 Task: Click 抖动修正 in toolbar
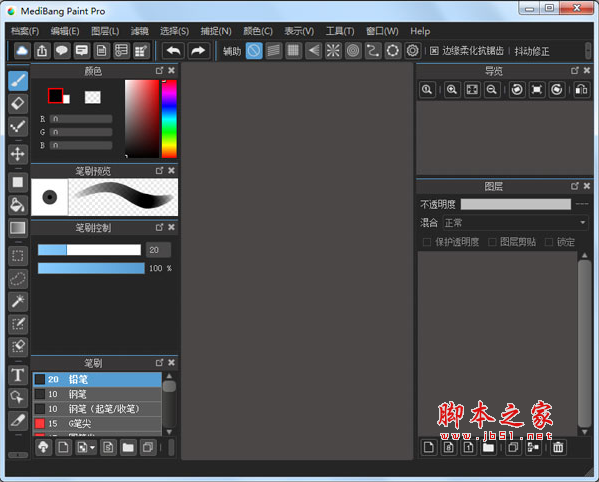click(532, 51)
